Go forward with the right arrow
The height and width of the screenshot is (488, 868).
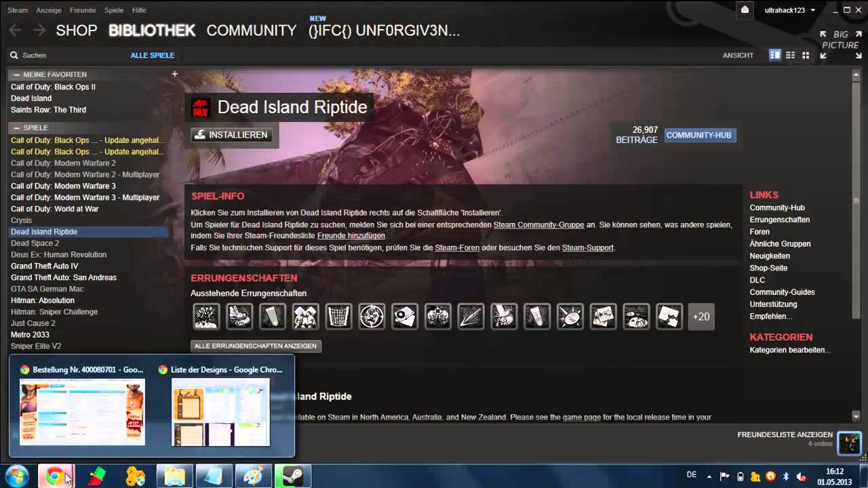pyautogui.click(x=39, y=30)
